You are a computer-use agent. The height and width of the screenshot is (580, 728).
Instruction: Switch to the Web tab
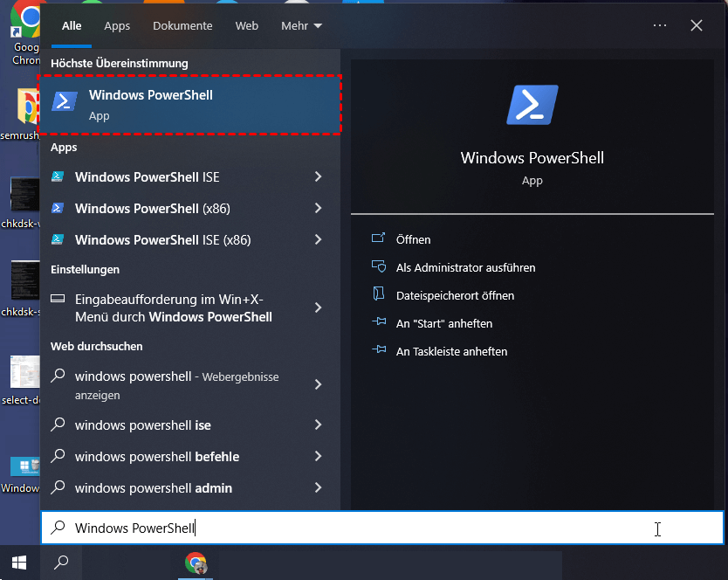(246, 26)
